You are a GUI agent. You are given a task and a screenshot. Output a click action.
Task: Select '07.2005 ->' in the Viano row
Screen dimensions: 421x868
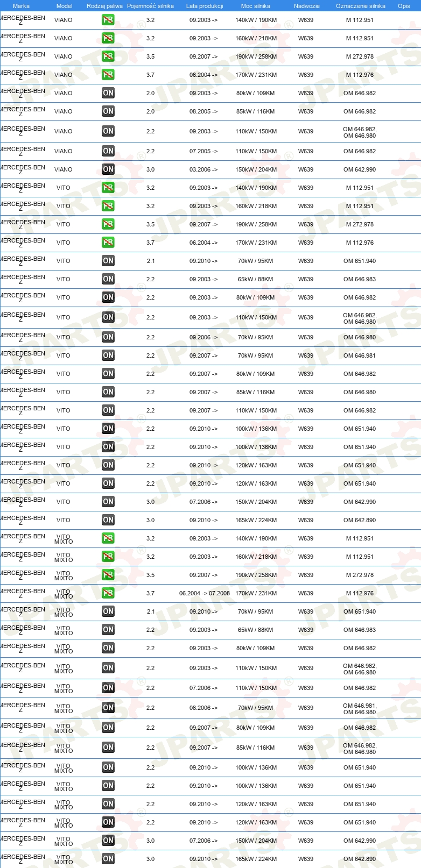tap(204, 151)
